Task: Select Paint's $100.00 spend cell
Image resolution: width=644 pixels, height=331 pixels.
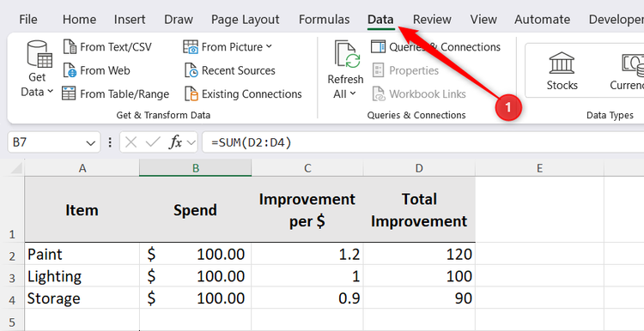Action: click(196, 254)
